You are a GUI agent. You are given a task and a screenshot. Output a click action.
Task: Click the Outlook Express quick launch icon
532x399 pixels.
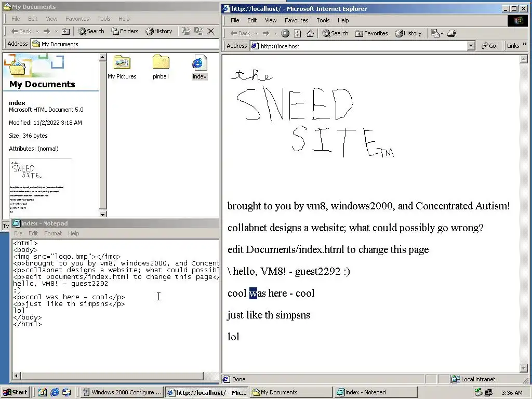66,392
